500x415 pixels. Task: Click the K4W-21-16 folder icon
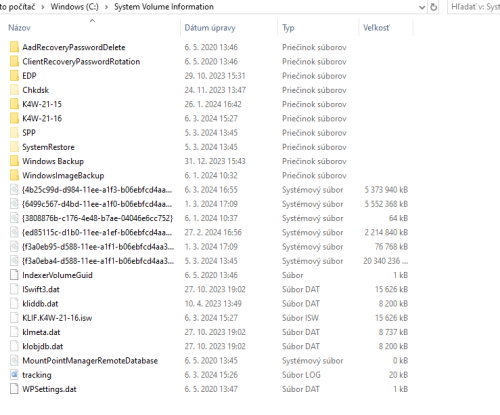14,118
